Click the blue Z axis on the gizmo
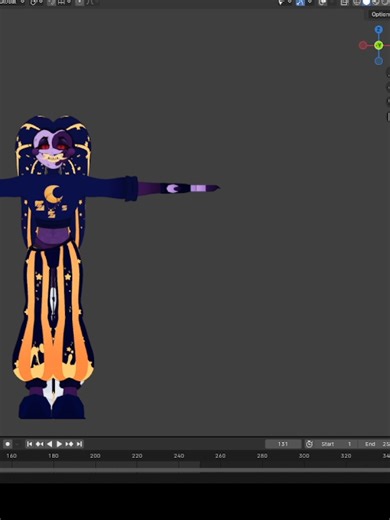The image size is (390, 520). 378,30
